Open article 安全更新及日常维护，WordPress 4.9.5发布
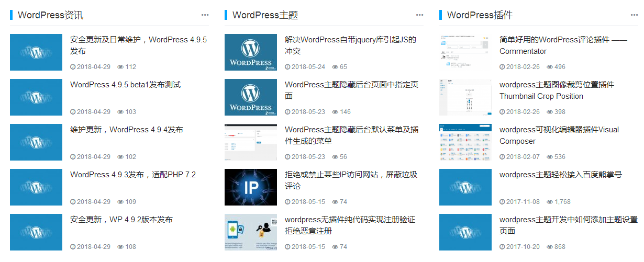Image resolution: width=644 pixels, height=262 pixels. click(x=139, y=45)
